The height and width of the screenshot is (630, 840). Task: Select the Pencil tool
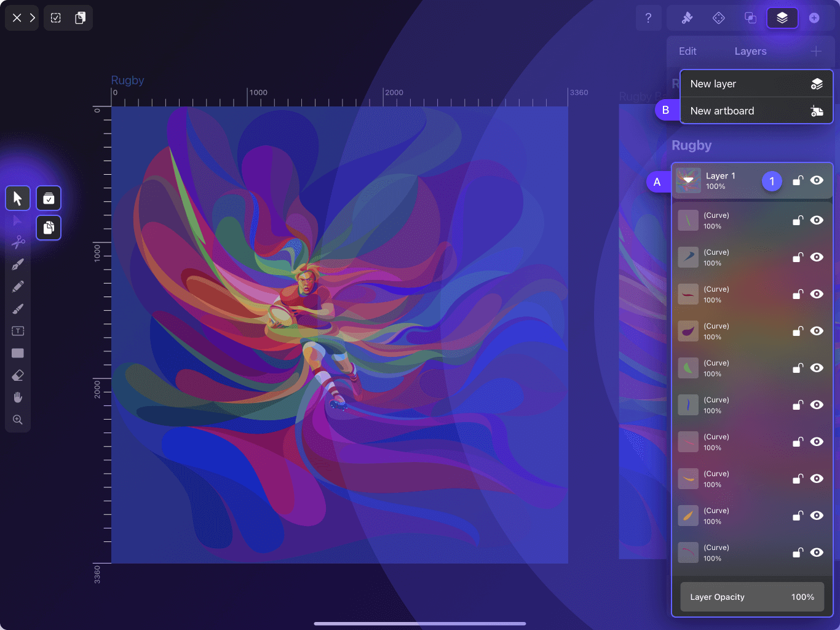tap(18, 287)
